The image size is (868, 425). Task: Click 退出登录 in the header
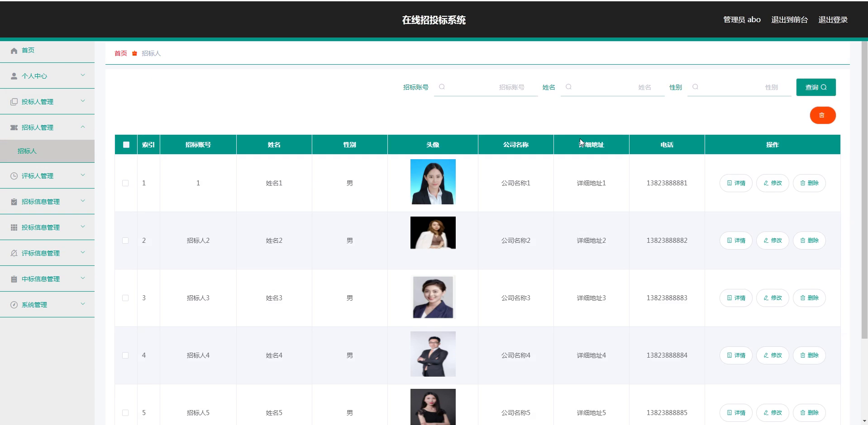[833, 20]
